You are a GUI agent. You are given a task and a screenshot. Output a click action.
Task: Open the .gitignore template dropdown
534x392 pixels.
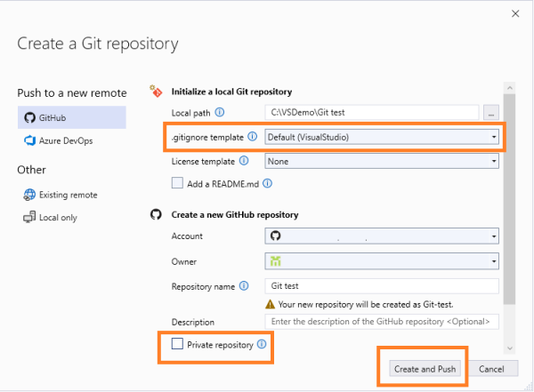382,137
